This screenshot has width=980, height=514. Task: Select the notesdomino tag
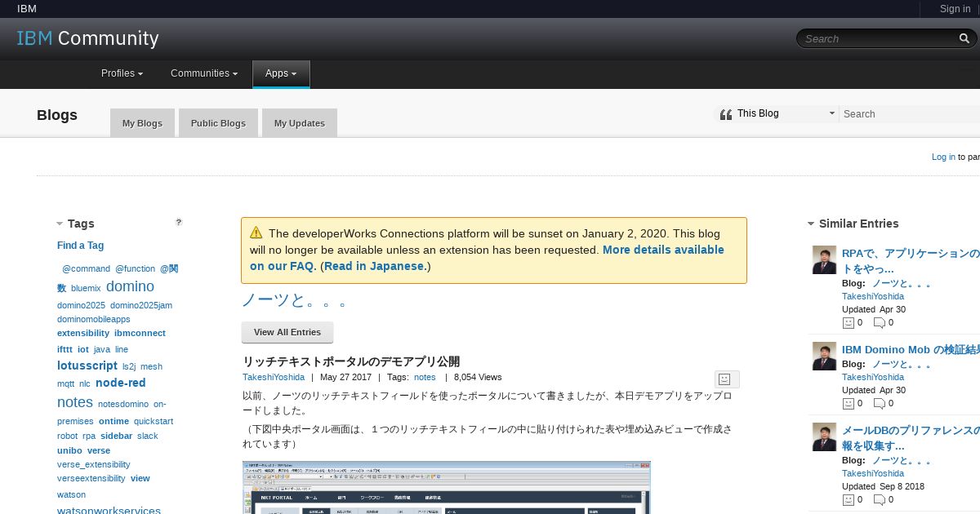tap(123, 404)
